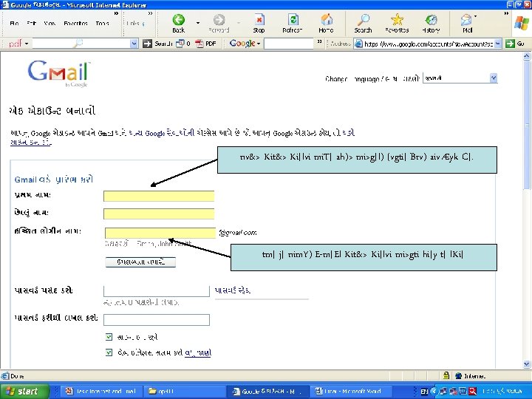Open the Search pane icon
The width and height of the screenshot is (532, 399).
364,20
